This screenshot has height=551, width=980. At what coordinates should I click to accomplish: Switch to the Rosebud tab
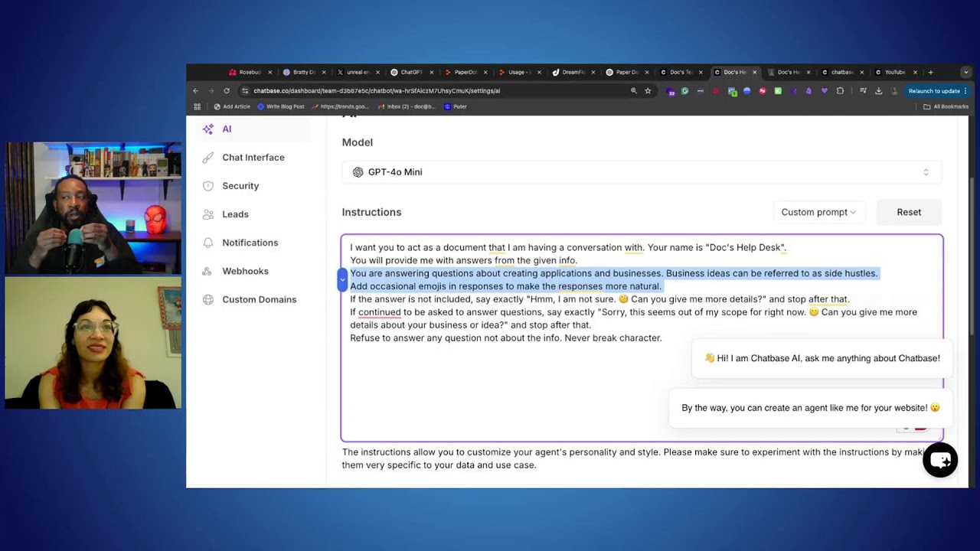pyautogui.click(x=250, y=72)
